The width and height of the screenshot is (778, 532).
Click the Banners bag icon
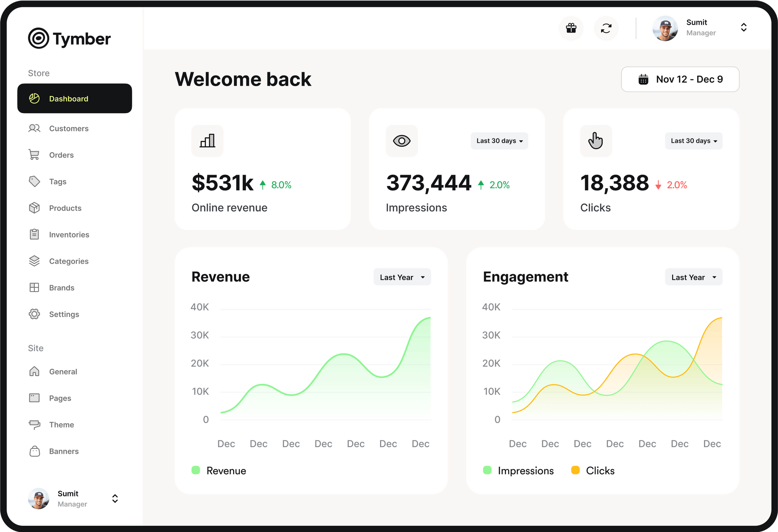(x=35, y=451)
